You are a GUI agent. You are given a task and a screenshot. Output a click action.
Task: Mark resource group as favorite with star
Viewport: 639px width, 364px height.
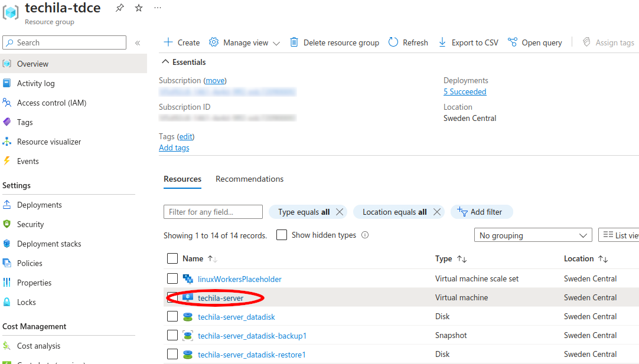[x=139, y=8]
